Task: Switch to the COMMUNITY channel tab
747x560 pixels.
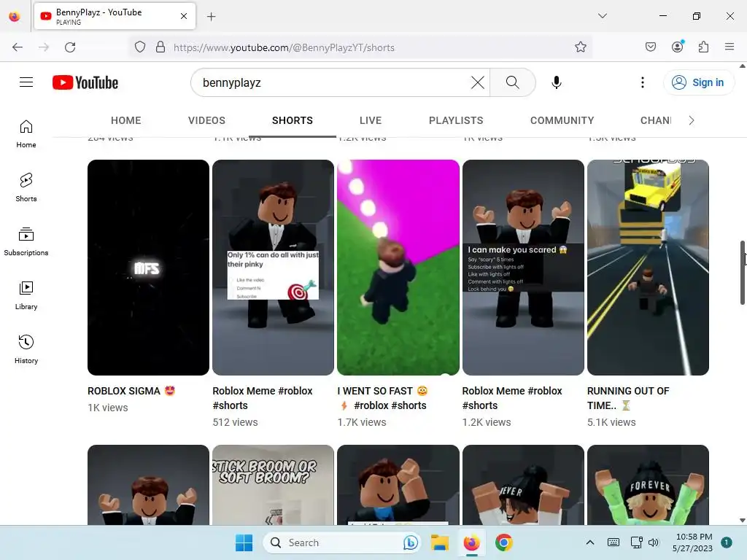Action: coord(562,120)
